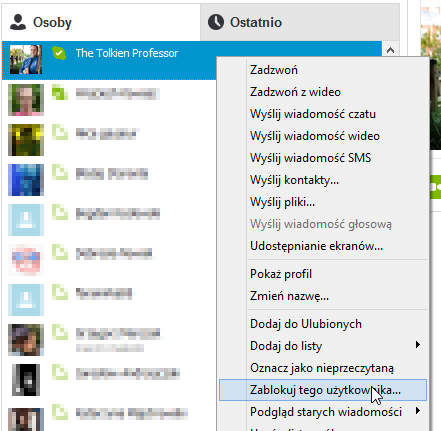441x431 pixels.
Task: Select Zablokuj tego użytkownika...
Action: pos(323,390)
